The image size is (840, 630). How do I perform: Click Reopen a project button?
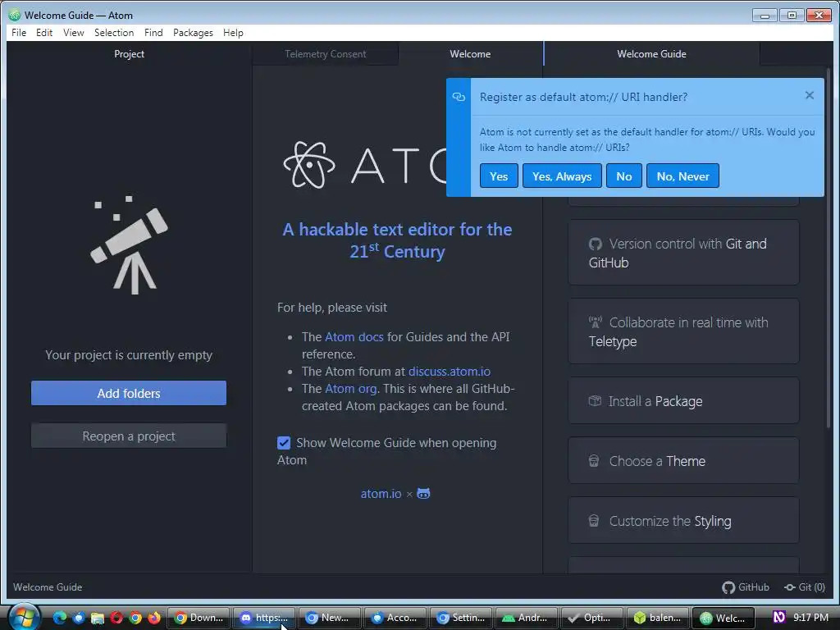[x=129, y=436]
